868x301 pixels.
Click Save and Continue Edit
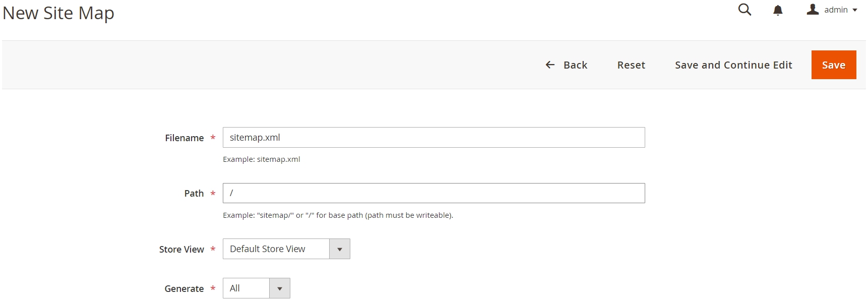(733, 65)
